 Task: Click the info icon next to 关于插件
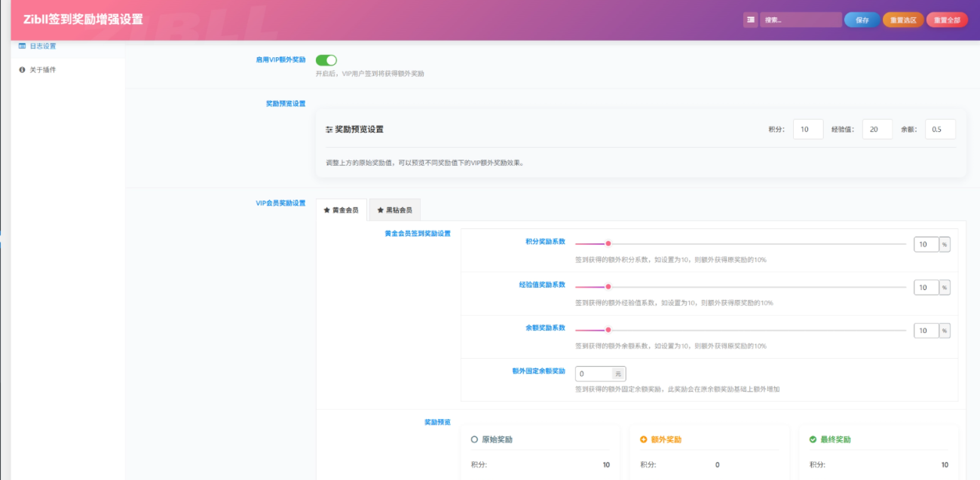(x=23, y=70)
